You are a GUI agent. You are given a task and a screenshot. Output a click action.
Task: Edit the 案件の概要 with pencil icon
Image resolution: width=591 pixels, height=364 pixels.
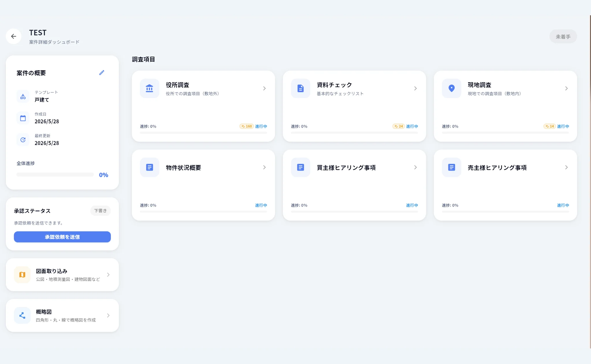pyautogui.click(x=102, y=73)
